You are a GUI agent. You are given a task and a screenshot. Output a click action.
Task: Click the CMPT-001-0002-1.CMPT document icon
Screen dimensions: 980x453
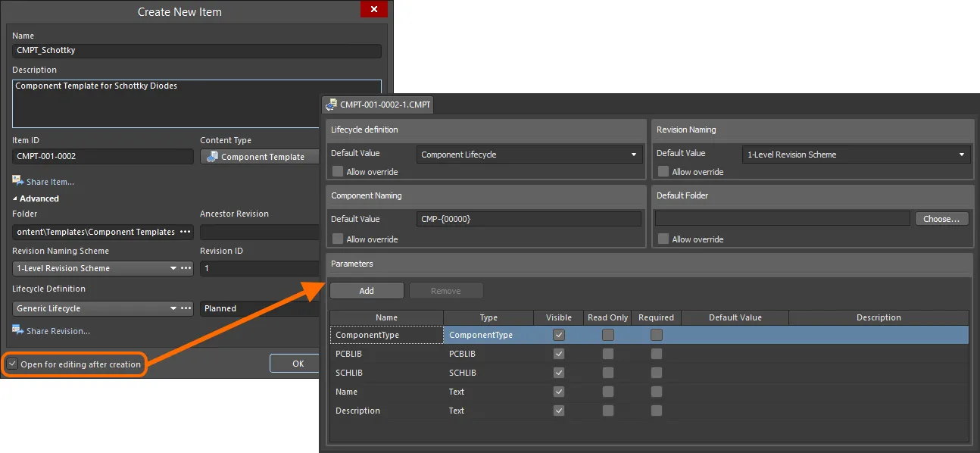[x=332, y=105]
